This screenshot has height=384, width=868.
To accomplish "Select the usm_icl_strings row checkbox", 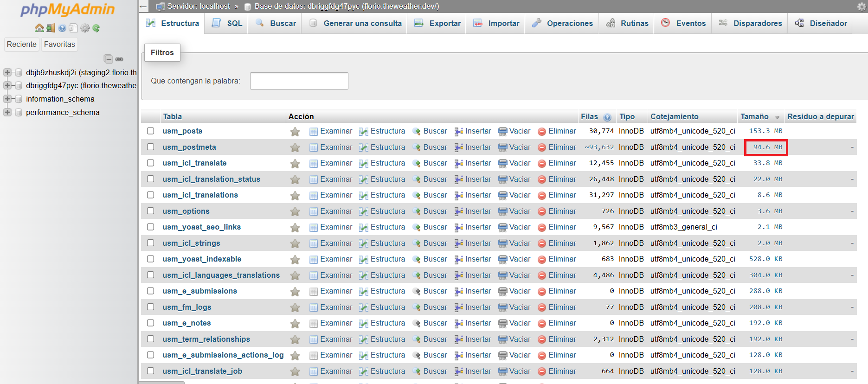I will coord(151,243).
